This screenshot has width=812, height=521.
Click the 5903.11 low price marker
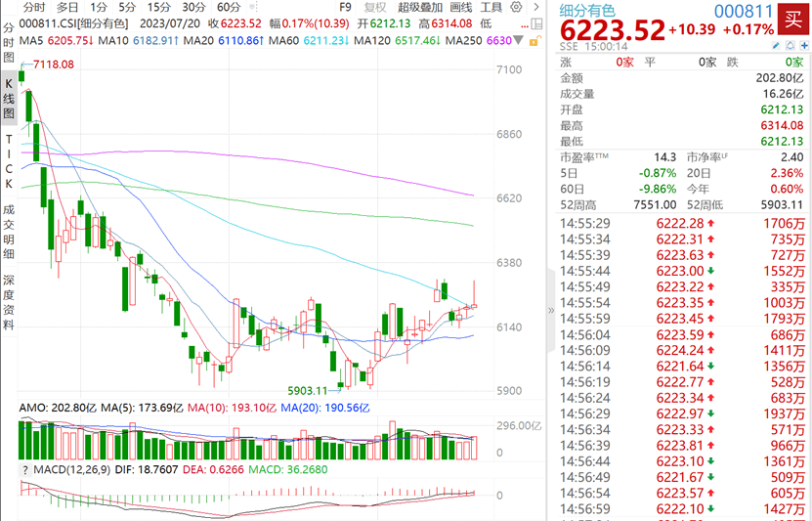point(308,391)
